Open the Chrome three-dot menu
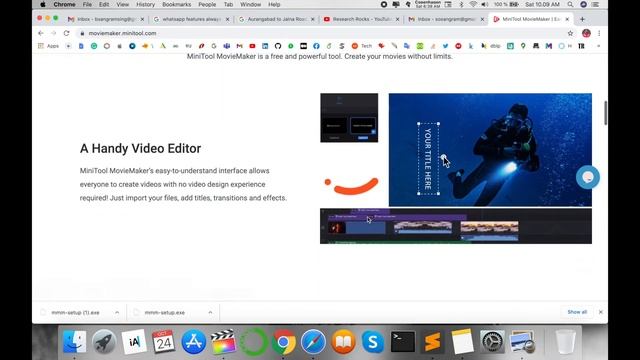This screenshot has height=360, width=640. [x=599, y=33]
